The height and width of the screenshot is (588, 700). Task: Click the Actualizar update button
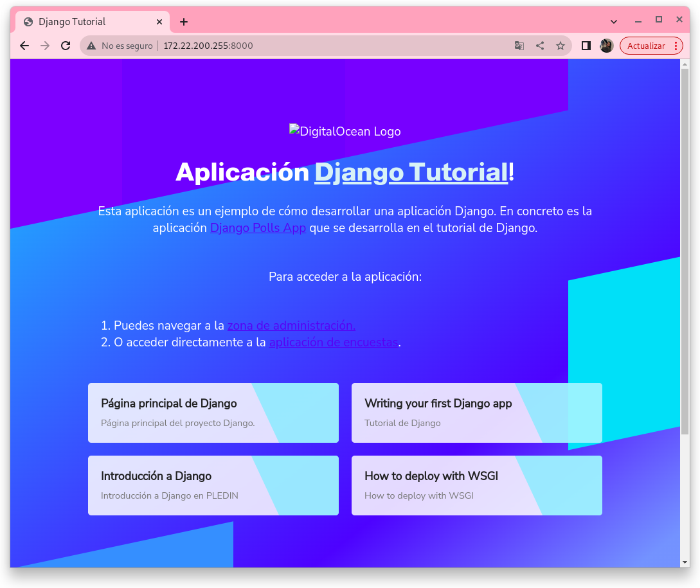click(x=645, y=46)
